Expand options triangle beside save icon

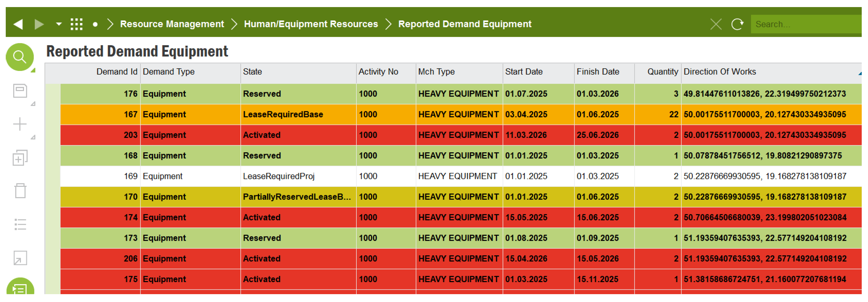click(x=33, y=104)
